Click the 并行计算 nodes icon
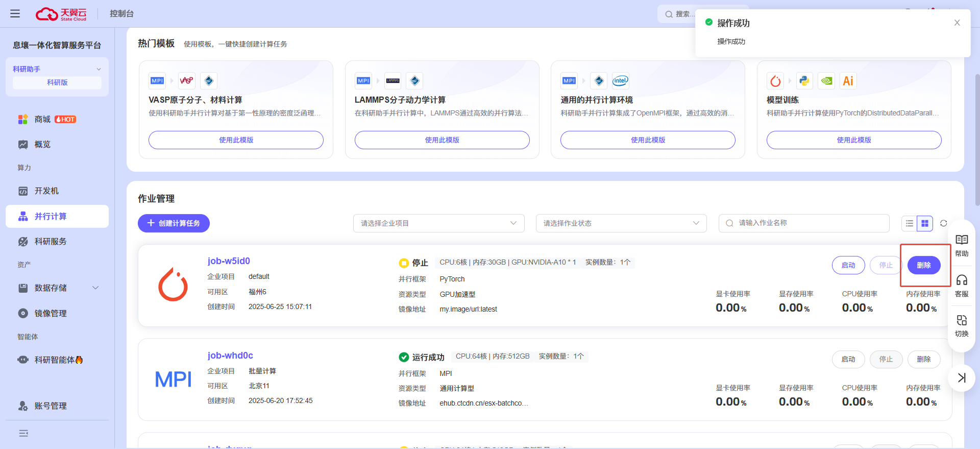The width and height of the screenshot is (980, 449). pyautogui.click(x=23, y=216)
